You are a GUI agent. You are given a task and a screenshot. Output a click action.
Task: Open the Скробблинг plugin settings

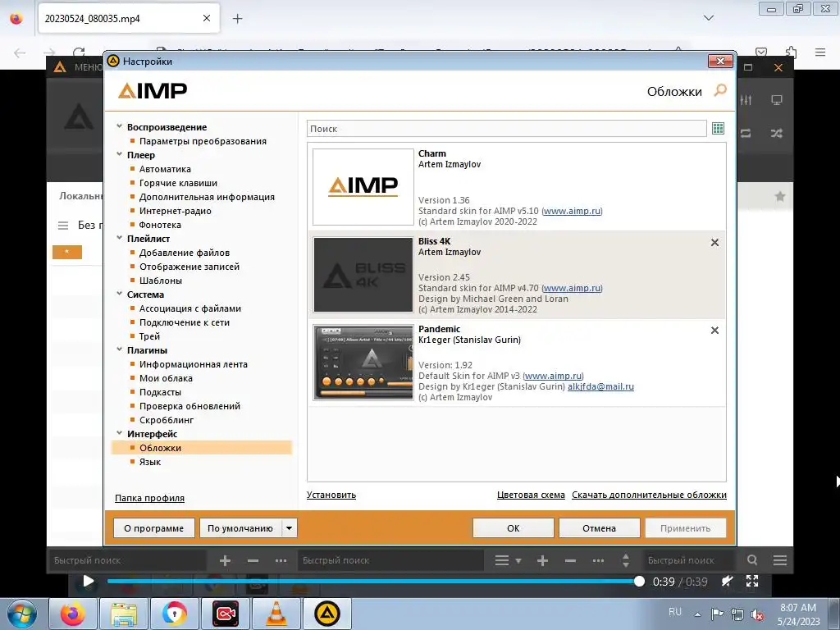(x=166, y=420)
